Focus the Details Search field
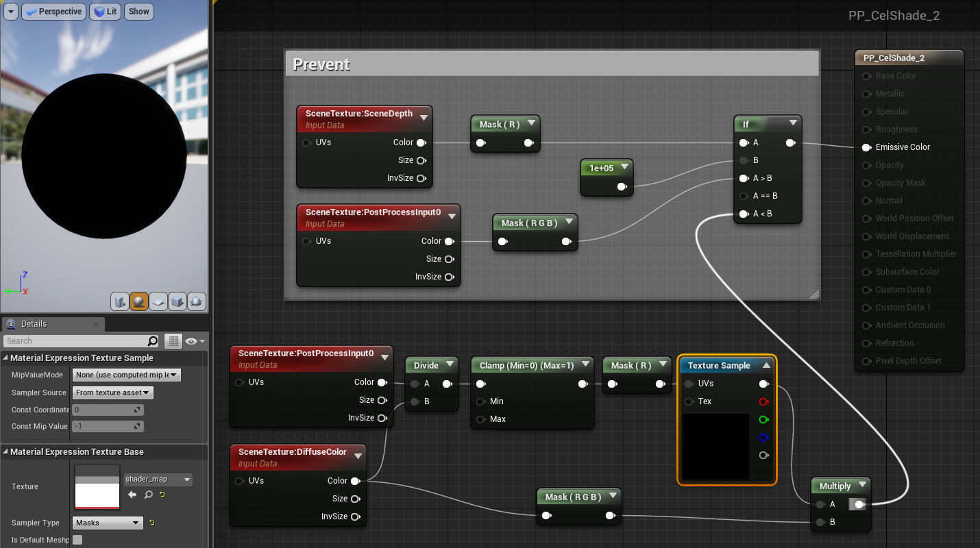This screenshot has height=548, width=980. (x=75, y=341)
